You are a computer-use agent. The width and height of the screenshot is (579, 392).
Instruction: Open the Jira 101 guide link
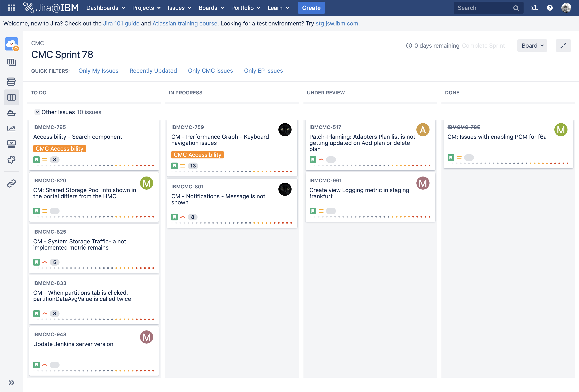[121, 23]
